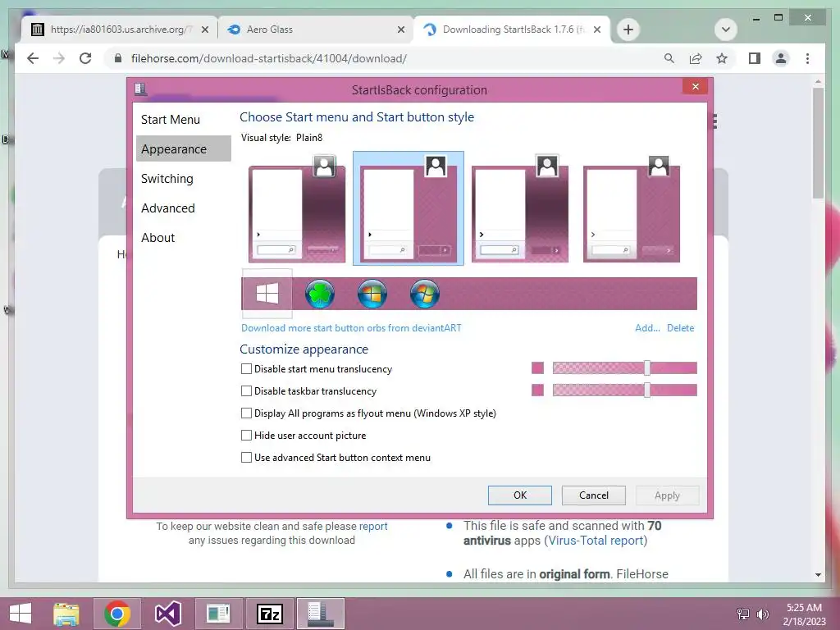The image size is (840, 630).
Task: Open start menu color swatch
Action: tap(537, 368)
